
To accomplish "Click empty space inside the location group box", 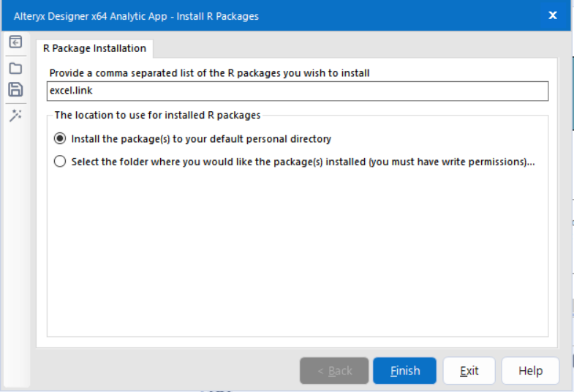I will 298,256.
